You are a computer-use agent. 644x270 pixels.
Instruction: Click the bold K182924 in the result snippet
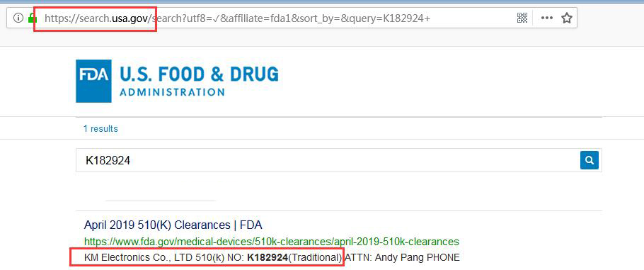click(267, 258)
